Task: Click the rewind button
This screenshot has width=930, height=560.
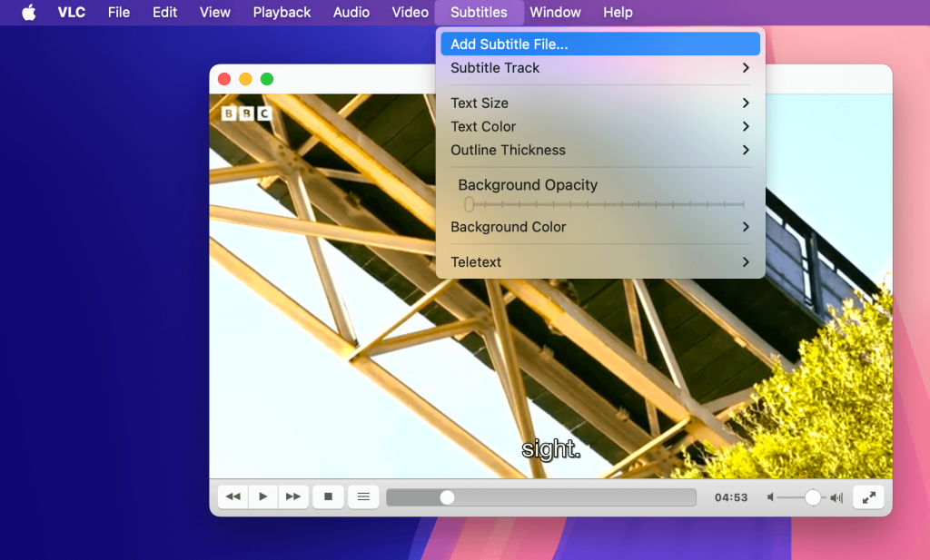Action: [233, 496]
